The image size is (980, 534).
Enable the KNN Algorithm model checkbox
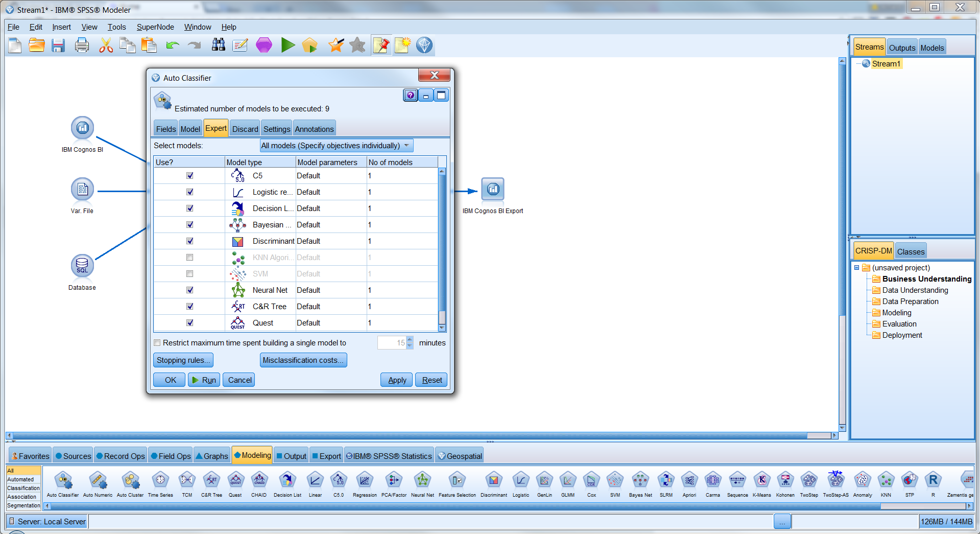coord(190,258)
